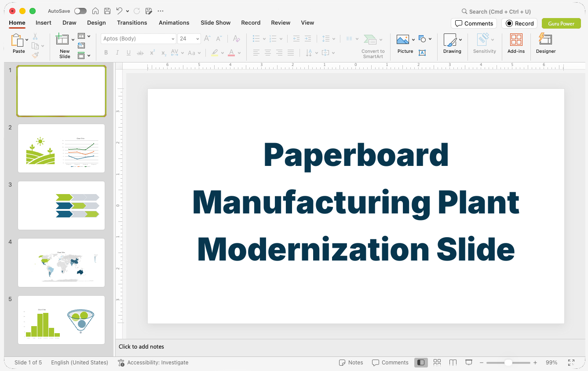Click the Save floppy disk icon
Viewport: 588px width, 371px height.
[107, 11]
